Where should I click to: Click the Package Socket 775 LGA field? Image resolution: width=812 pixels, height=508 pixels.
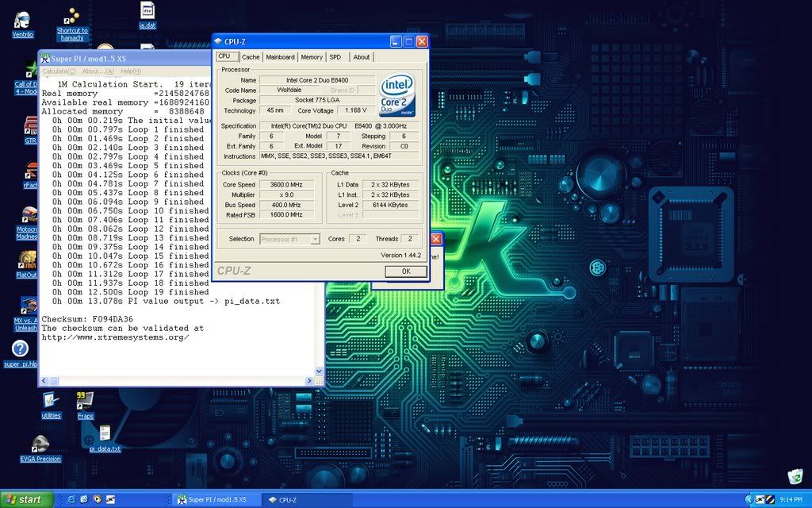317,100
